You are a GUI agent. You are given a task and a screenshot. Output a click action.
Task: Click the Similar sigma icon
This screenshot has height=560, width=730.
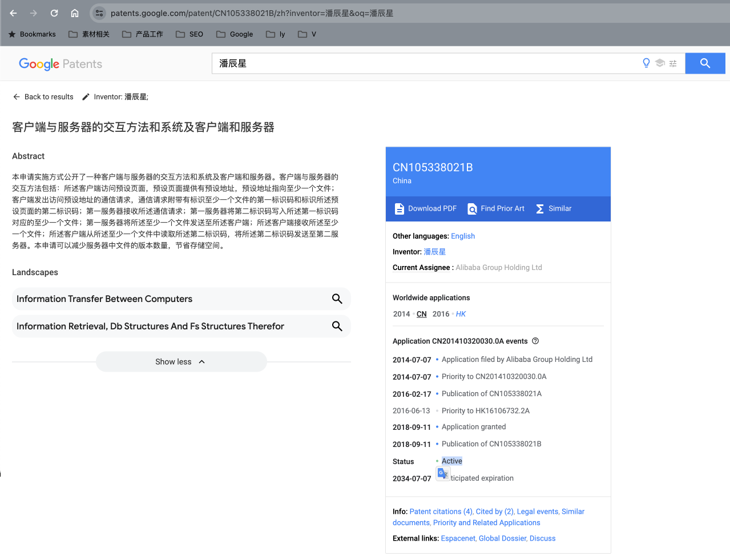click(540, 209)
